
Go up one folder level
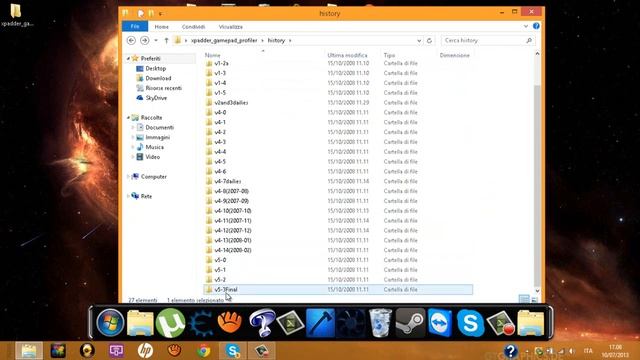pyautogui.click(x=166, y=40)
